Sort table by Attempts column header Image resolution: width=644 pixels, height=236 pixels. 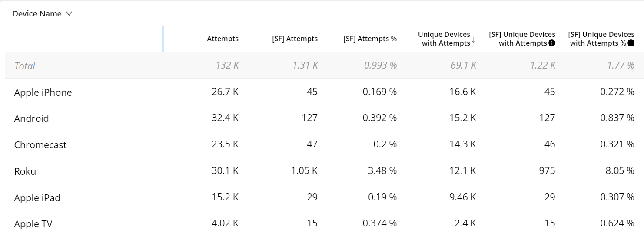222,39
